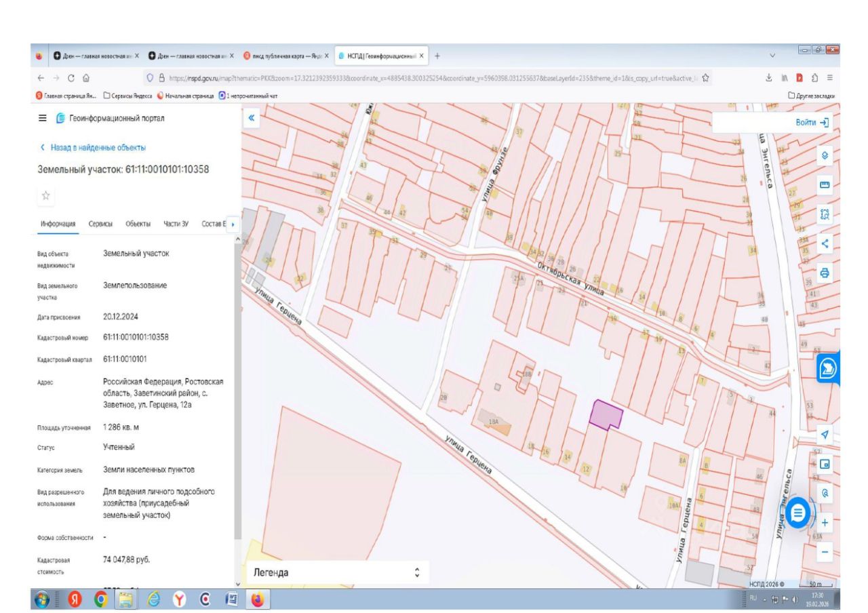
Task: Zoom out with the minus button
Action: (825, 552)
